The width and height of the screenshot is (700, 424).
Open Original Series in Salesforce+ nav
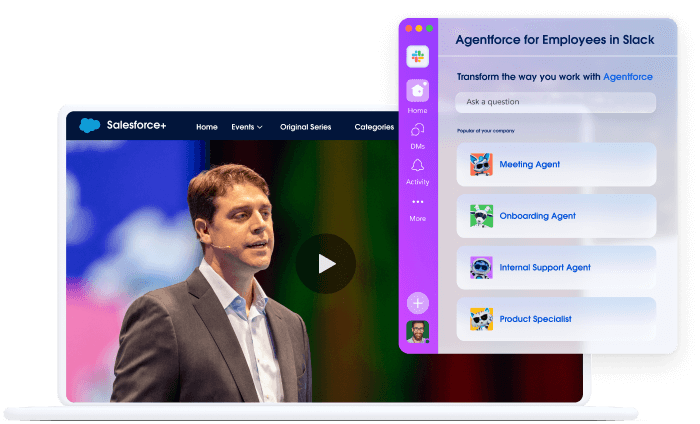[x=305, y=127]
